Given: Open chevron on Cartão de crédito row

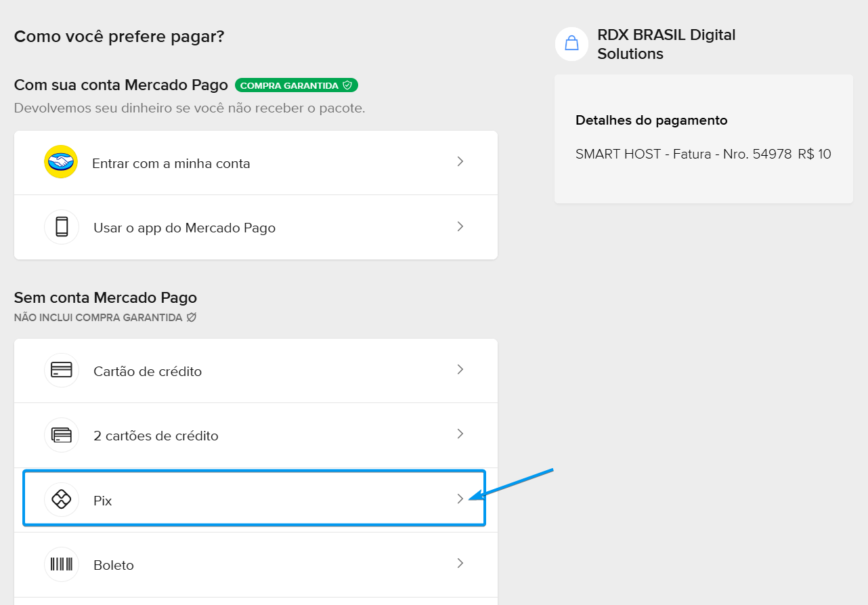Looking at the screenshot, I should click(x=460, y=369).
